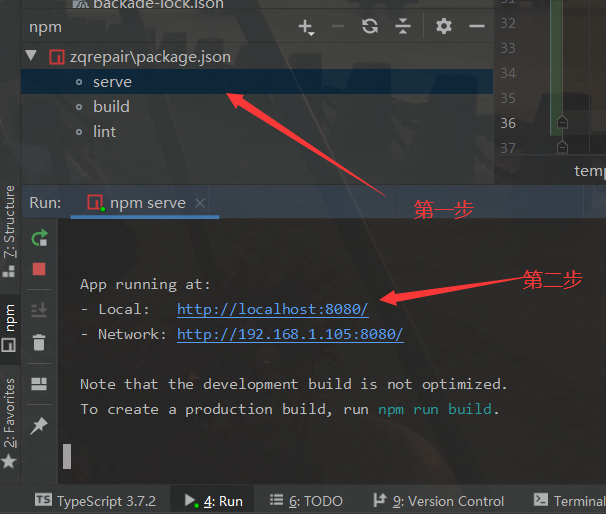Open the http://192.168.1.105:8080/ network link
Screen dimensions: 606x514
[290, 334]
